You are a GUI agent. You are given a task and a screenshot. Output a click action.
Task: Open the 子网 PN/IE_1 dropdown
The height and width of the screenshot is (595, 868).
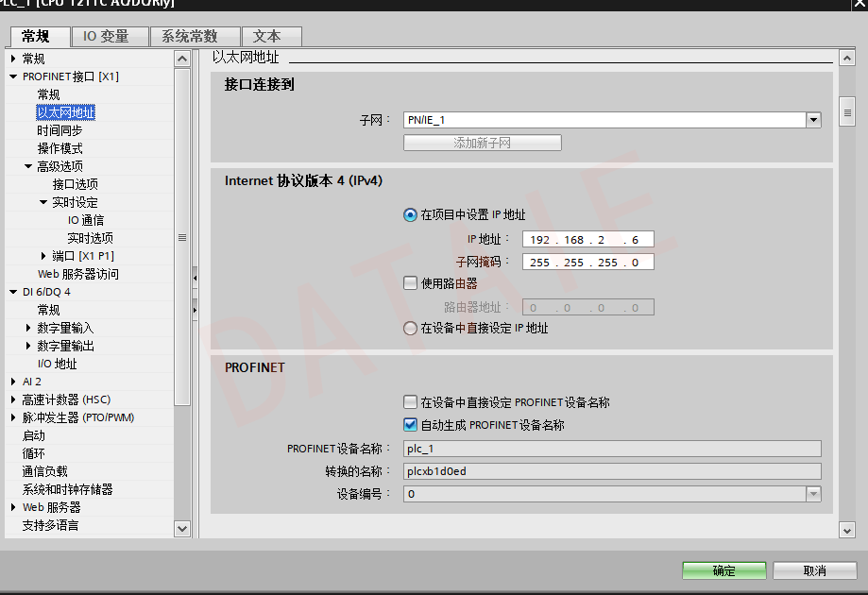coord(812,120)
